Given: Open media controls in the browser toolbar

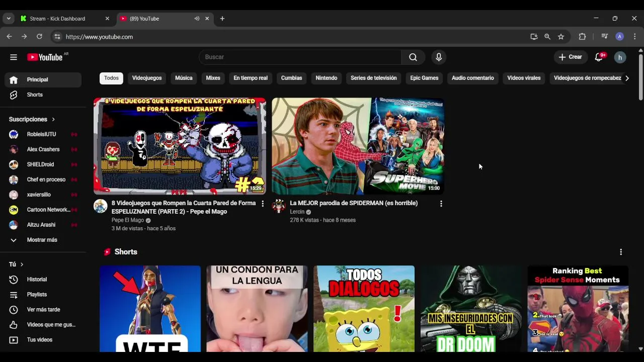Looking at the screenshot, I should tap(605, 37).
